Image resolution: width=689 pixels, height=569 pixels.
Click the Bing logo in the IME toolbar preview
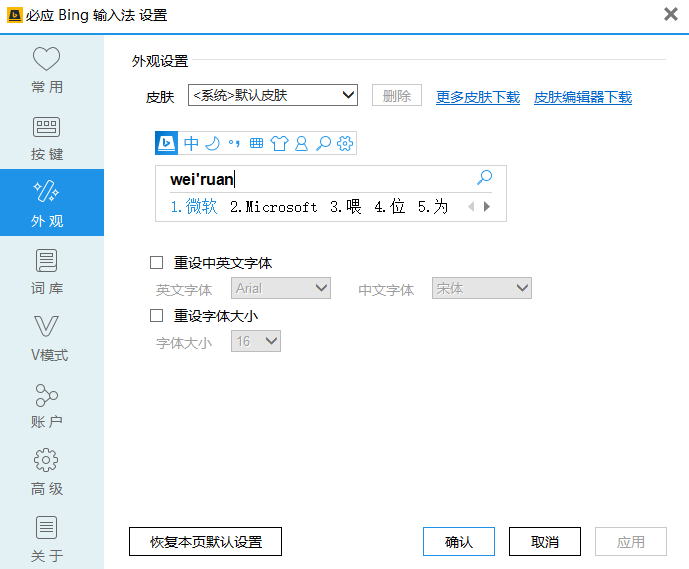(167, 143)
